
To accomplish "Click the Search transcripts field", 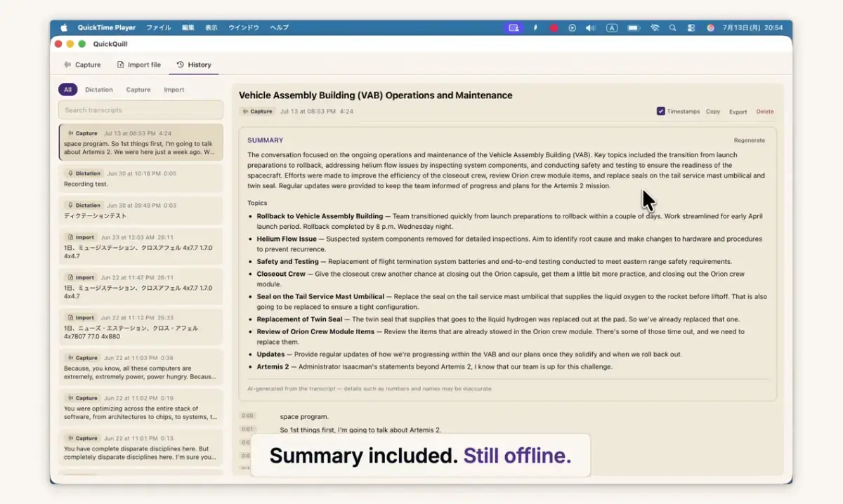I will coord(140,110).
